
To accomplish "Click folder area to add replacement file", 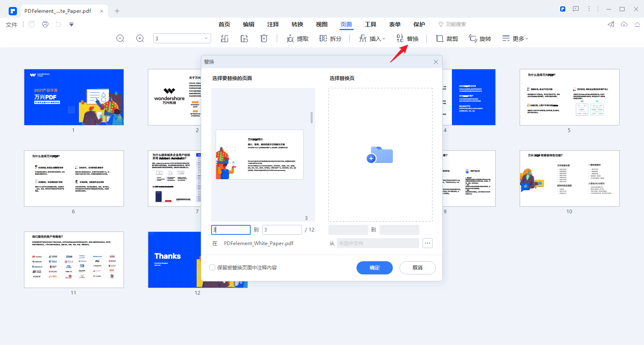I will (380, 155).
